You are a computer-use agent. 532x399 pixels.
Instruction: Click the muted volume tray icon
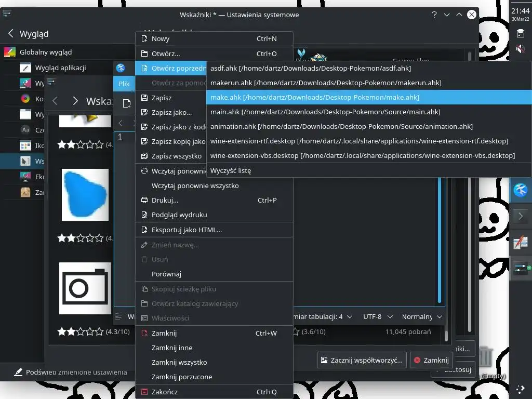coord(521,49)
